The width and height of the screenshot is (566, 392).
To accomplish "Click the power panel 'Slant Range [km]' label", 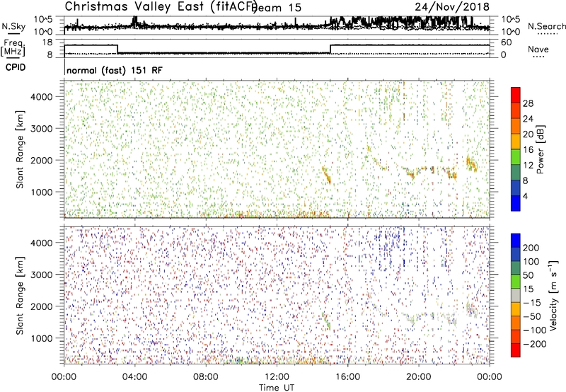I will (20, 149).
